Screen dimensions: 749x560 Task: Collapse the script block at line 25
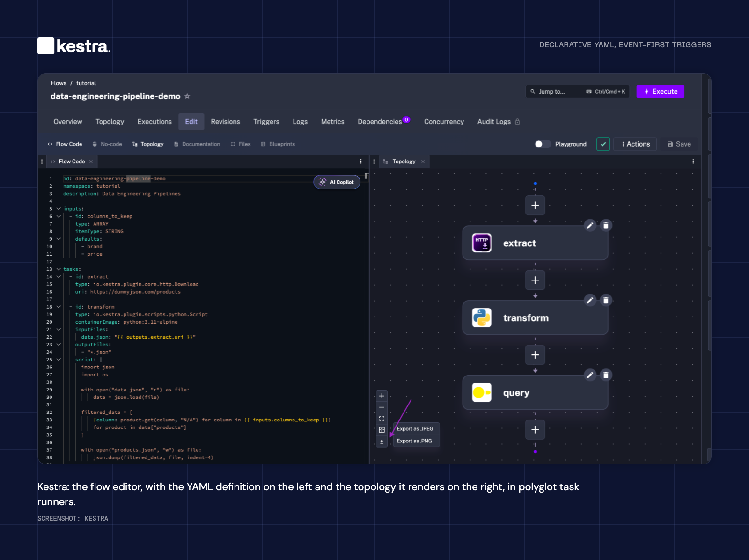click(59, 360)
